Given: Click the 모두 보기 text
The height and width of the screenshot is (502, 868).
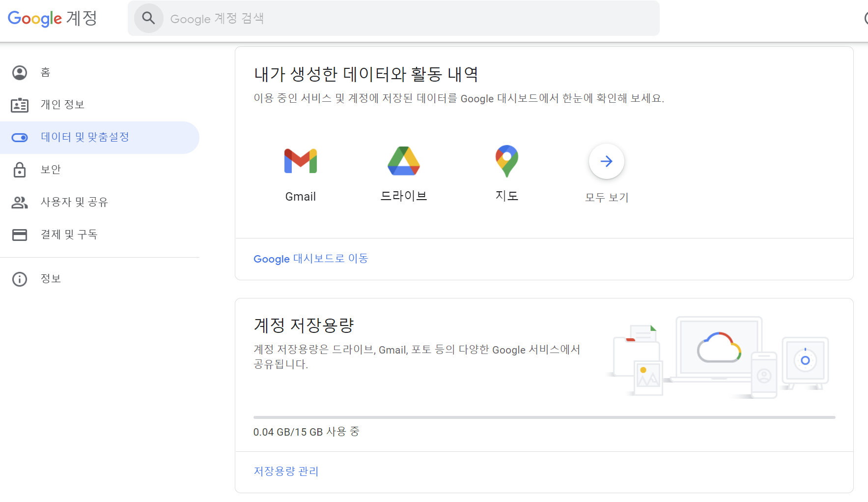Looking at the screenshot, I should tap(607, 197).
